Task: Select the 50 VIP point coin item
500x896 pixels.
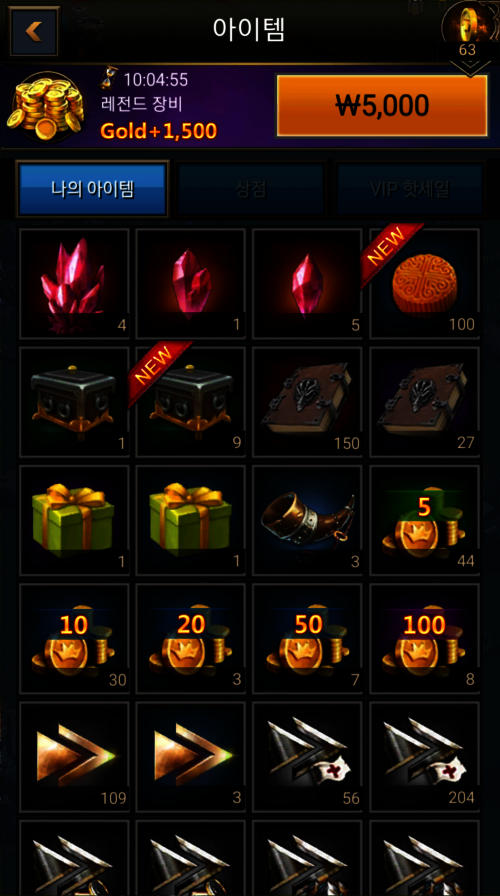Action: coord(307,638)
